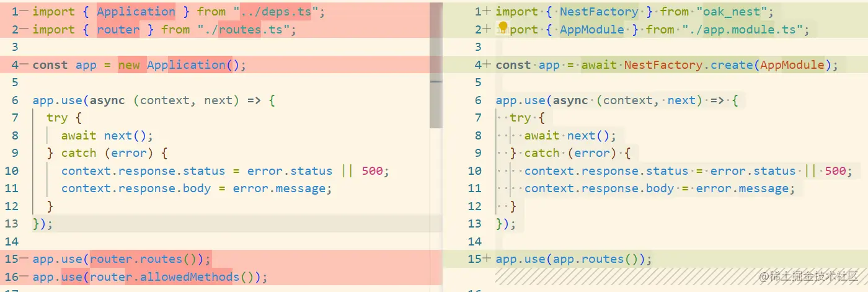Click line number 3 in left gutter
This screenshot has width=868, height=292.
tap(15, 46)
